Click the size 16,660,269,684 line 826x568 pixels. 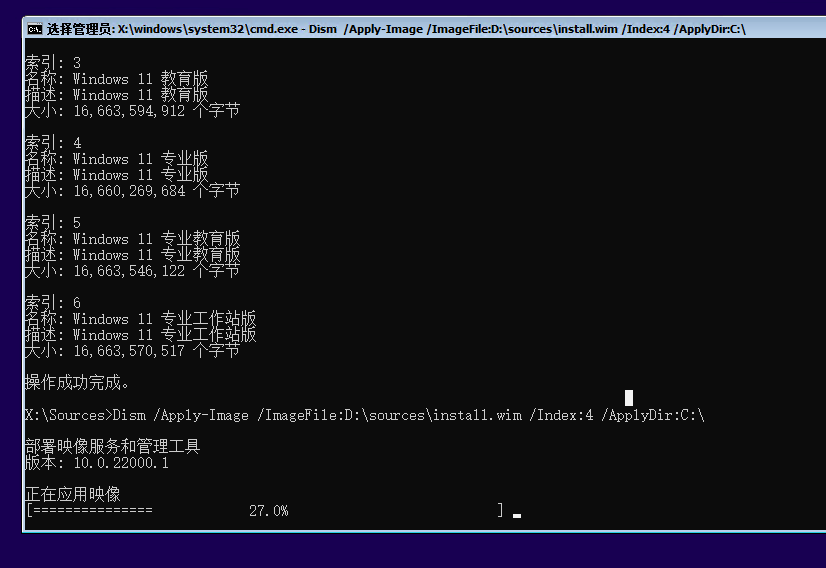132,191
